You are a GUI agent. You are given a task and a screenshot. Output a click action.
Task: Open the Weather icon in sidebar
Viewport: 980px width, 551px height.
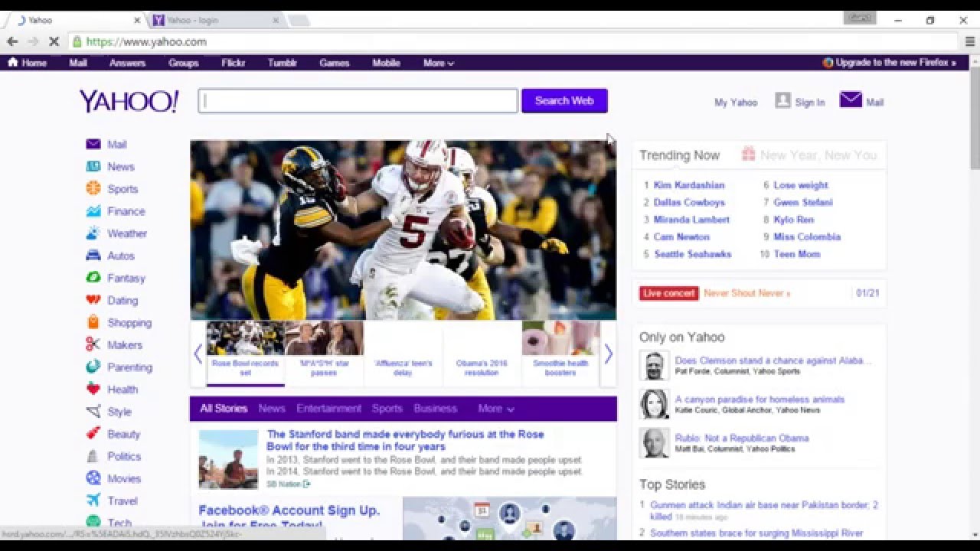93,233
